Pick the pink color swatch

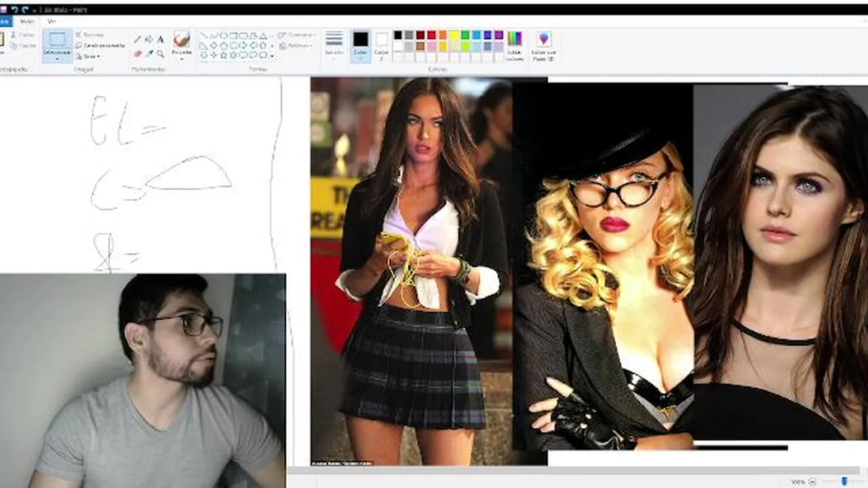(431, 46)
